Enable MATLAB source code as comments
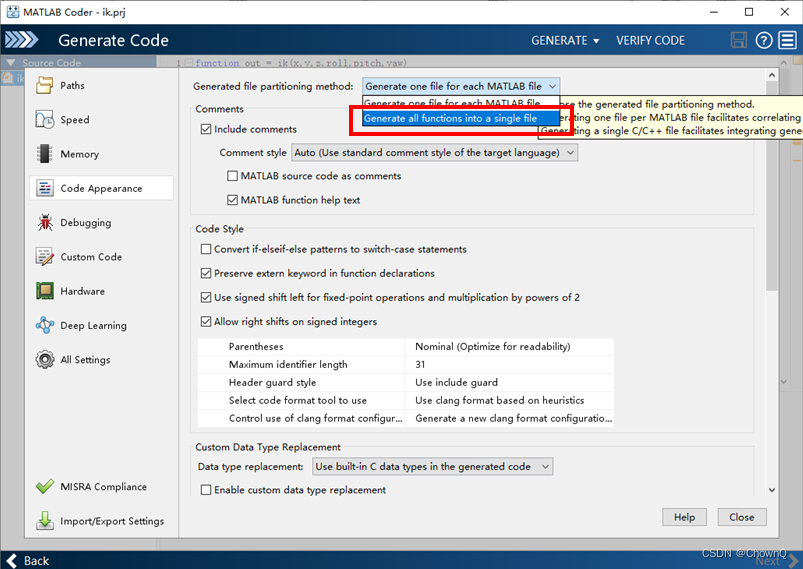803x569 pixels. pyautogui.click(x=233, y=176)
